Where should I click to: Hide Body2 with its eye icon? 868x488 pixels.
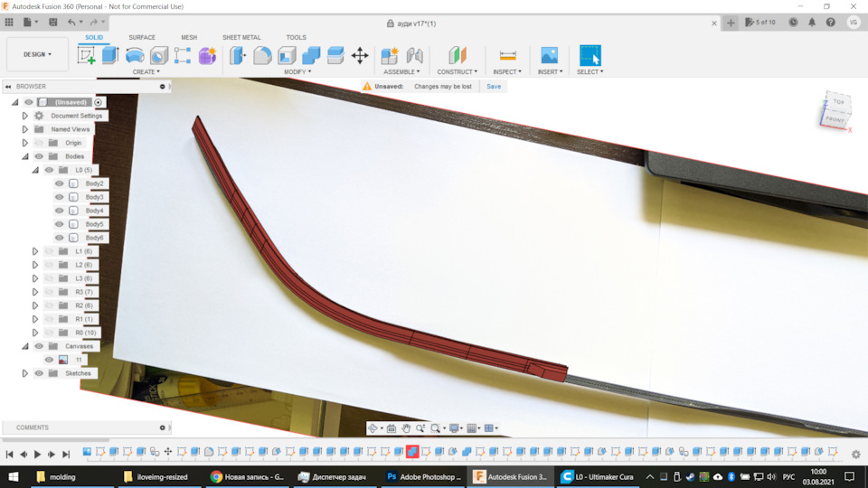tap(60, 183)
